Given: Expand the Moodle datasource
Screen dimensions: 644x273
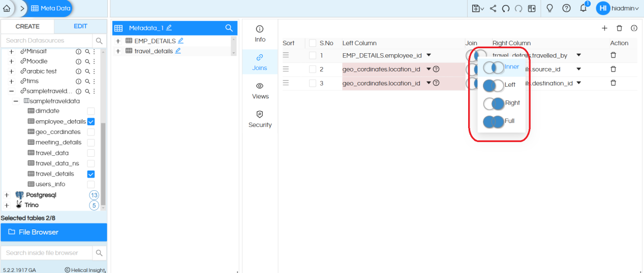Looking at the screenshot, I should (11, 61).
